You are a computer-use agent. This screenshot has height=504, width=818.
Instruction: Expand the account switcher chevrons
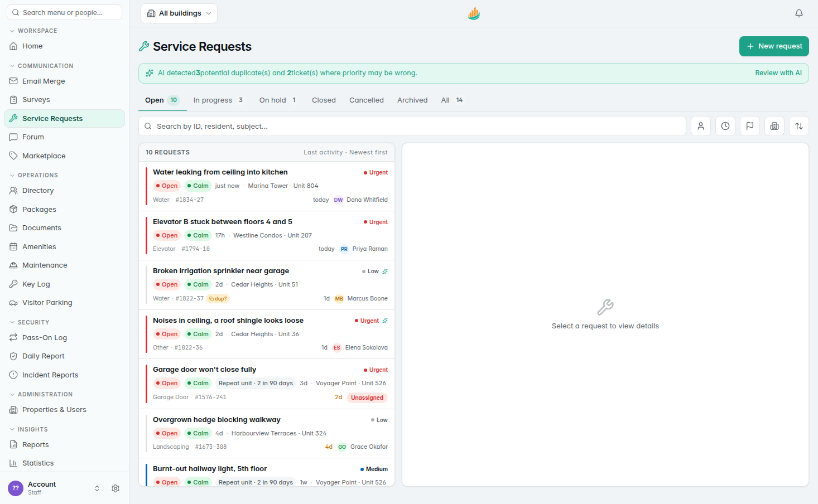click(97, 488)
